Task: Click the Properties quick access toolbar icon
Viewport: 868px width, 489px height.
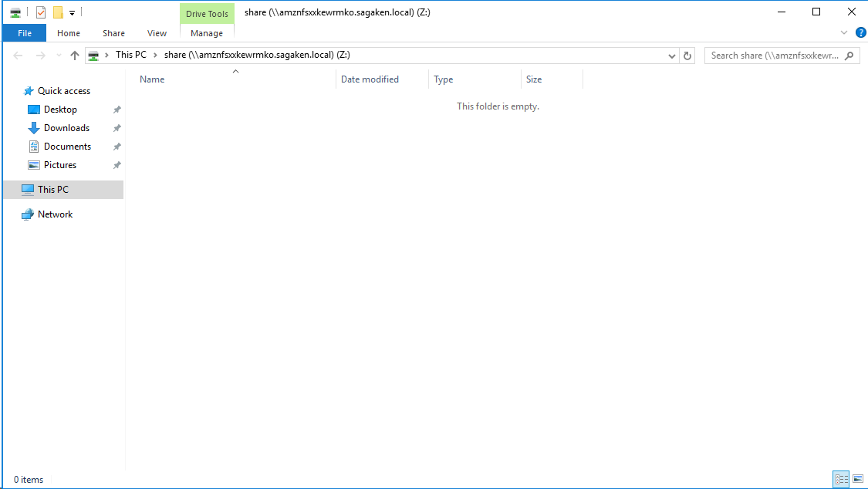Action: pyautogui.click(x=40, y=12)
